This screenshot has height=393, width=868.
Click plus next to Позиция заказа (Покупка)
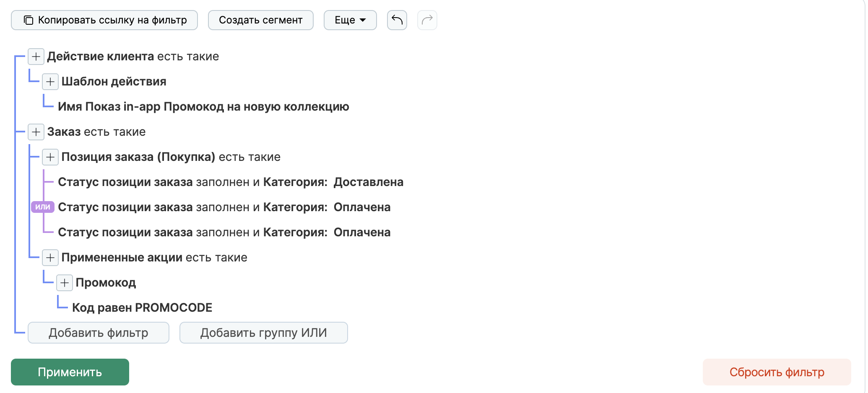(x=50, y=157)
